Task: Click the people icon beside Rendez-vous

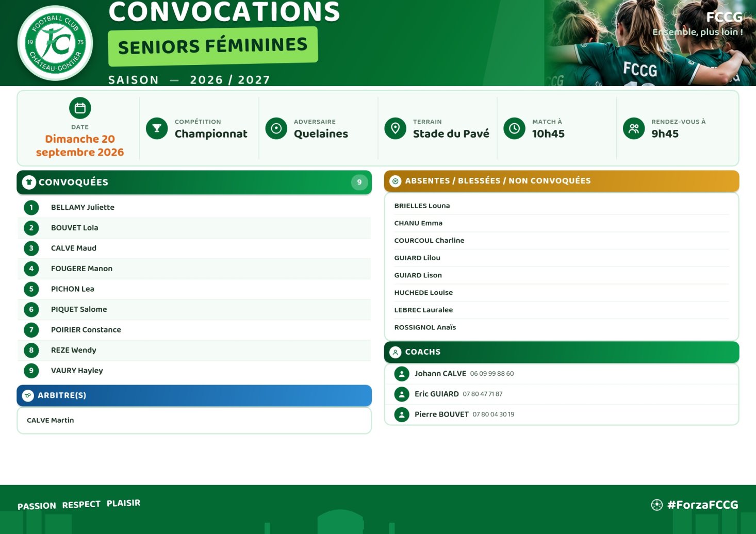Action: 634,128
